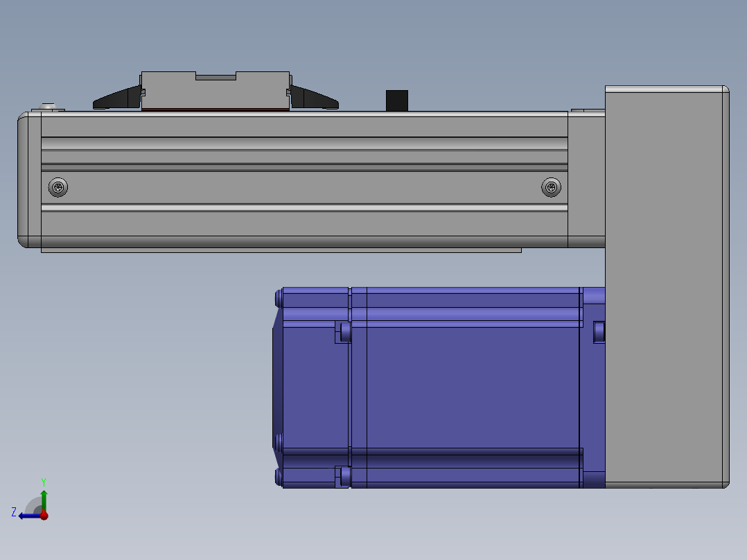747x560 pixels.
Task: Select the button-head screw on top left
Action: pos(48,107)
